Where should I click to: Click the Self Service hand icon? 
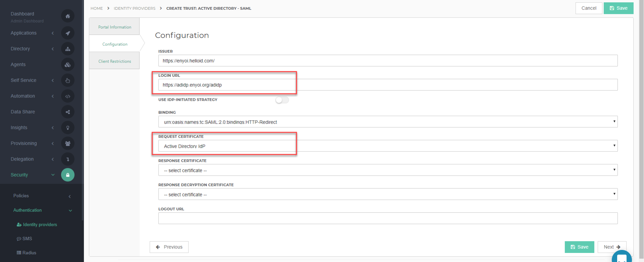click(x=68, y=80)
